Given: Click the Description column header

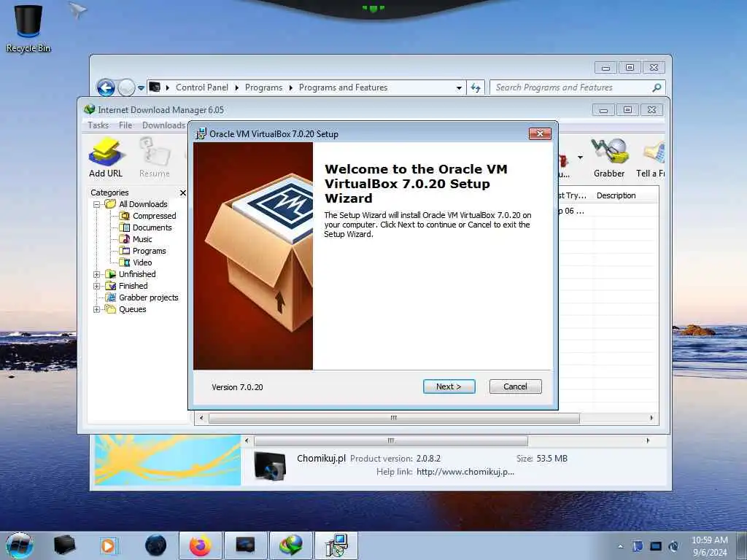Looking at the screenshot, I should click(616, 195).
